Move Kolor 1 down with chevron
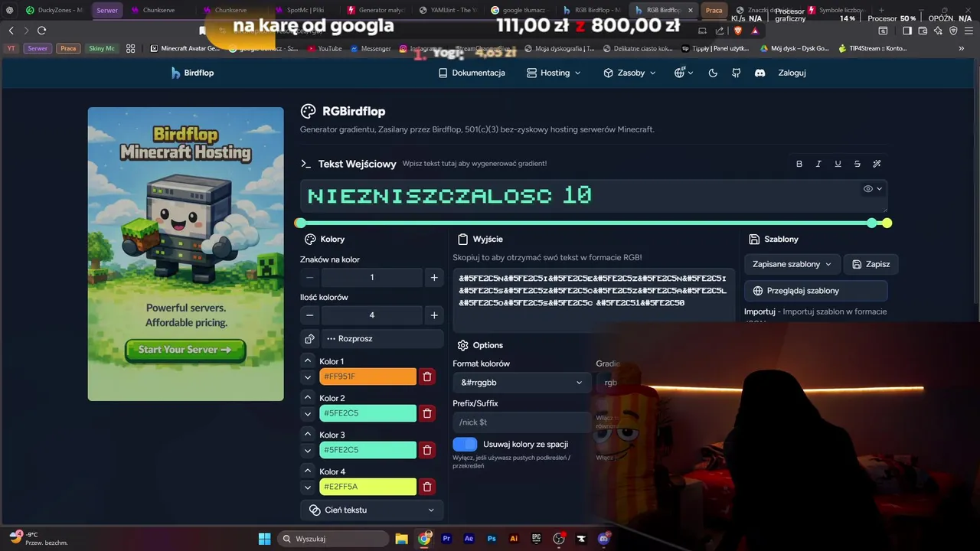Viewport: 980px width, 551px height. click(308, 377)
